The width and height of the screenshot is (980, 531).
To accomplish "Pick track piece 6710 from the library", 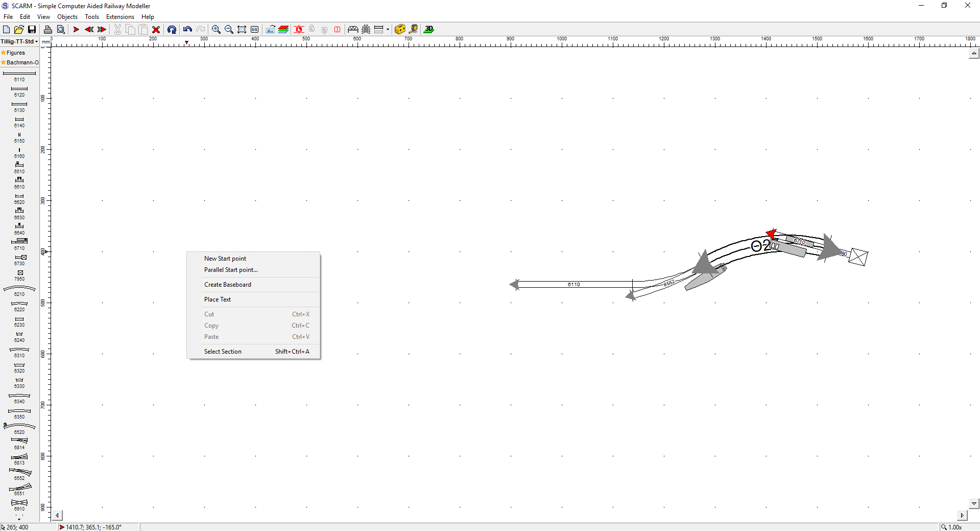I will click(19, 244).
